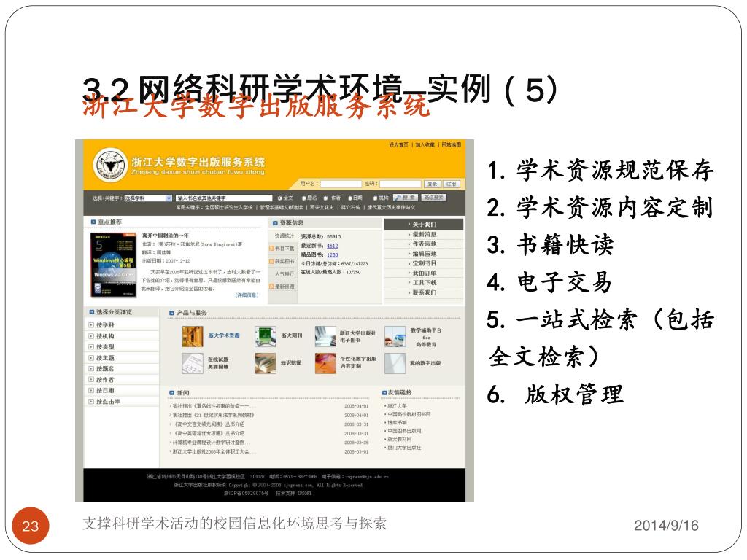Open the 教学辅助平台 for 高等教育 thumbnail icon
This screenshot has height=560, width=747.
click(395, 336)
